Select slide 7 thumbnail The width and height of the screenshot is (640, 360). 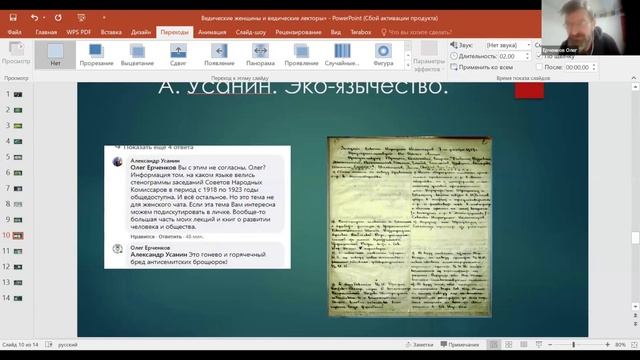pos(18,189)
